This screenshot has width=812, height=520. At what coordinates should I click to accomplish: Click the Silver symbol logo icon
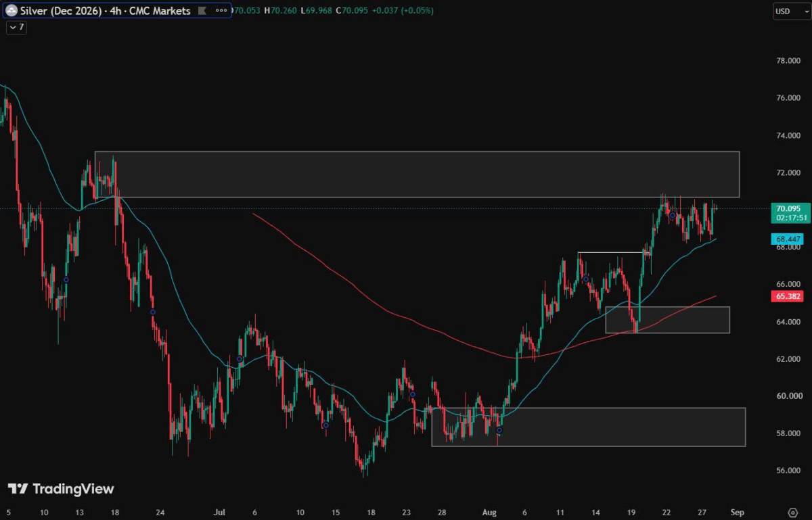tap(12, 11)
